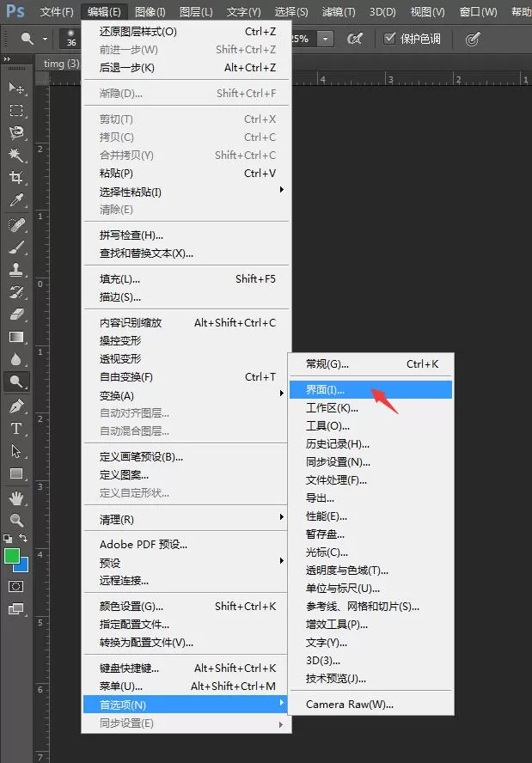
Task: Swap foreground and background colors
Action: (x=23, y=538)
